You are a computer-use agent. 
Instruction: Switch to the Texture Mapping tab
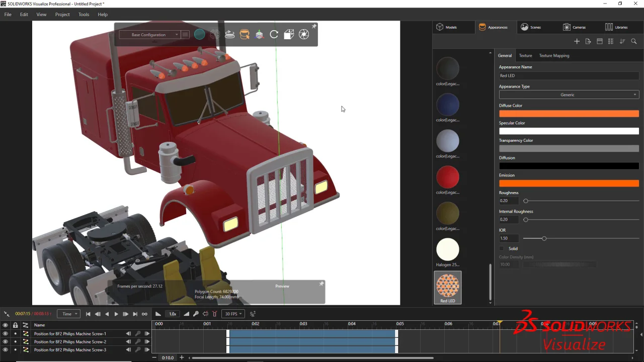pyautogui.click(x=554, y=55)
